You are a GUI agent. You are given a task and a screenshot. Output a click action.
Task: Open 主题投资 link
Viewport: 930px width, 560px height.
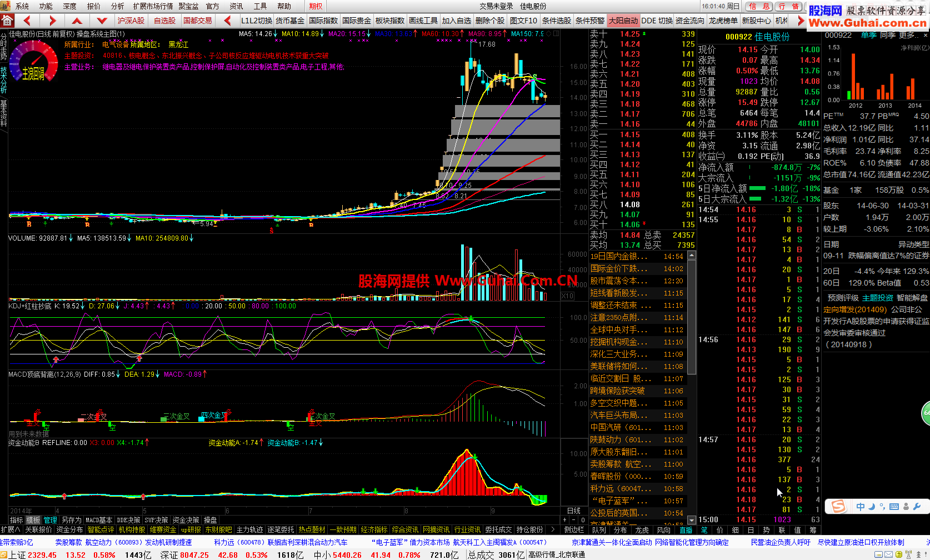pos(878,298)
